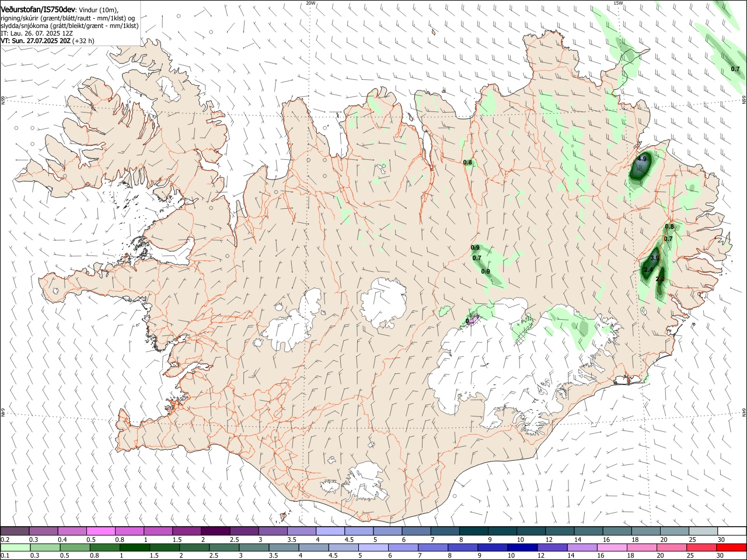Pick the lavender swatch labeled 14 in bottom legend row
747x560 pixels.
[582, 548]
